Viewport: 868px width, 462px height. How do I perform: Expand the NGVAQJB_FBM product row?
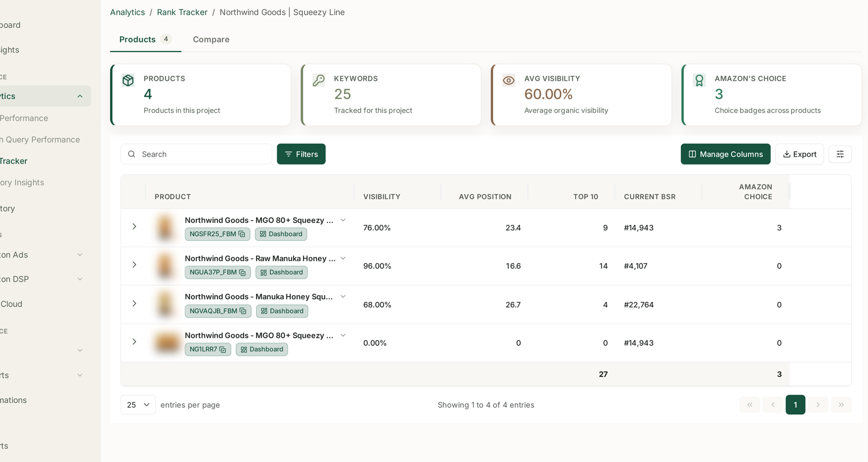click(x=134, y=303)
